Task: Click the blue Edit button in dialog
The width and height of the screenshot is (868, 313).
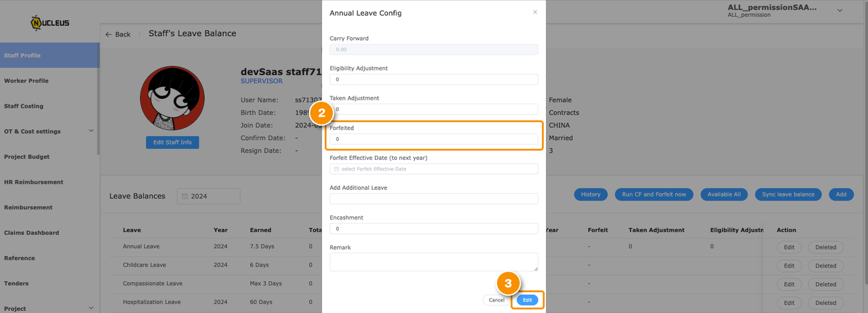Action: click(x=527, y=299)
